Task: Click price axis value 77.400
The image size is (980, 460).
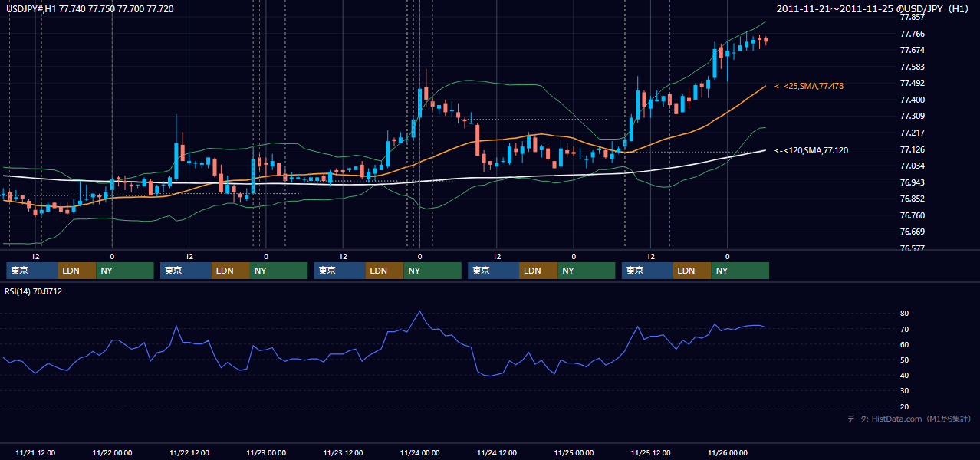Action: [x=912, y=100]
